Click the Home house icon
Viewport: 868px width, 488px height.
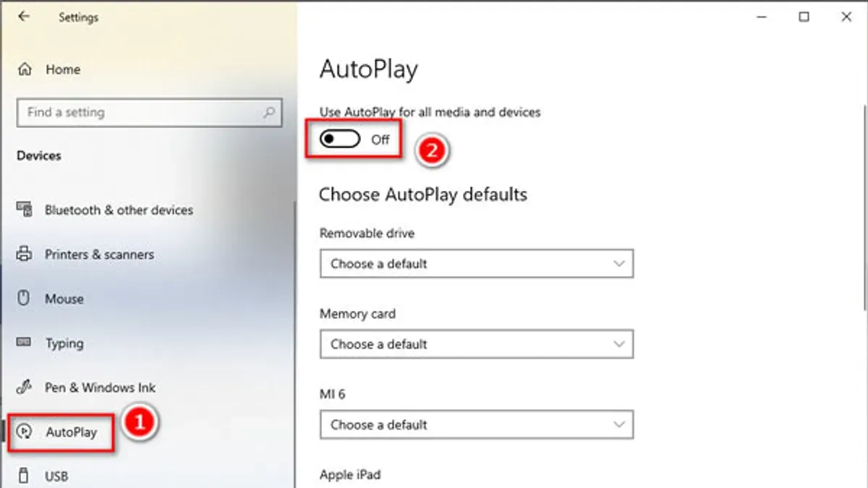pyautogui.click(x=25, y=69)
